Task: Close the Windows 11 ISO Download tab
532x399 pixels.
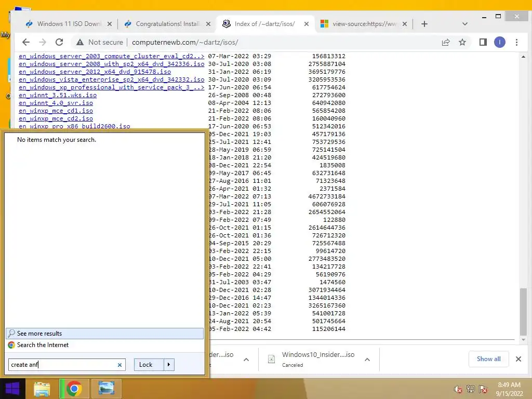Action: [x=110, y=24]
